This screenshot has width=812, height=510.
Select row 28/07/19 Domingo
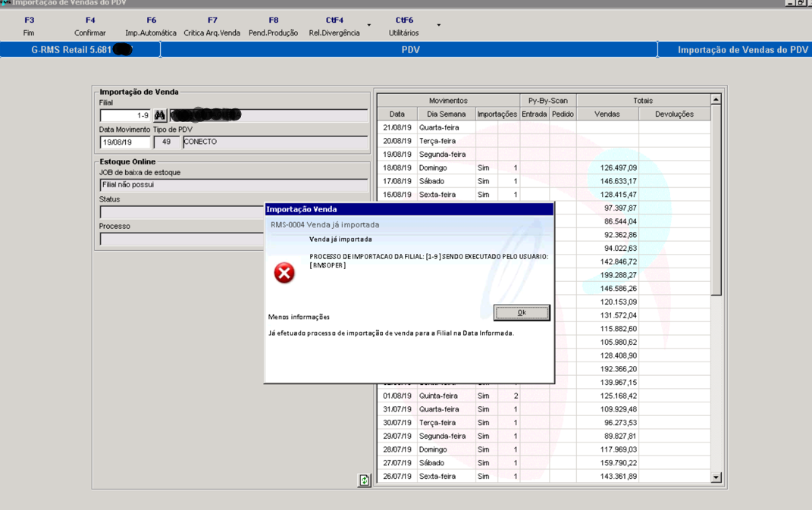[x=544, y=449]
